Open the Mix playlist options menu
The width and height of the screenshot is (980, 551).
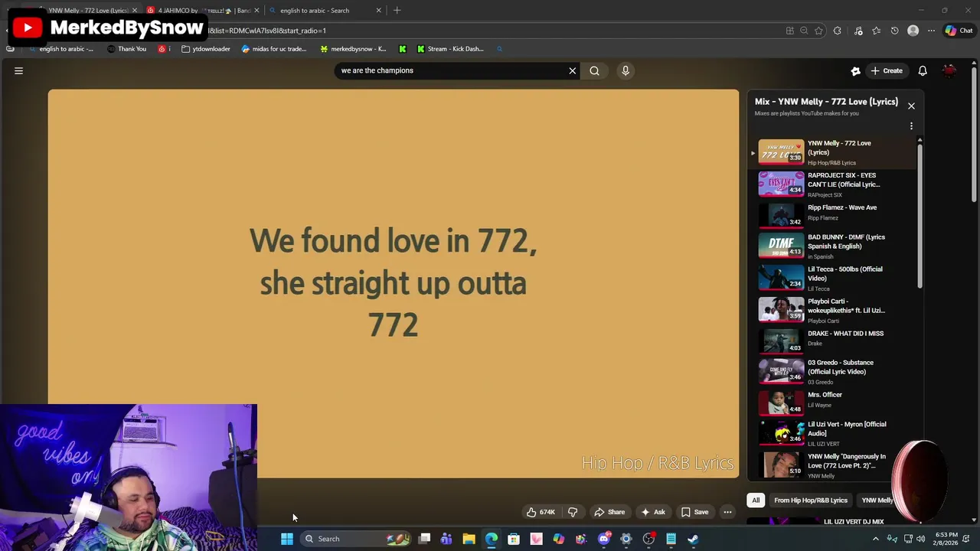click(x=911, y=126)
